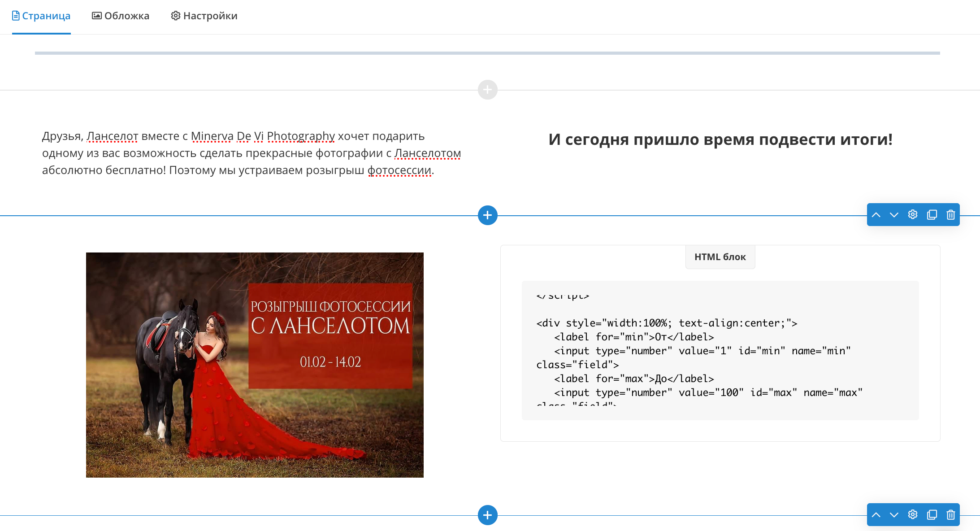980x531 pixels.
Task: Delete the lower block with trash icon
Action: tap(950, 515)
